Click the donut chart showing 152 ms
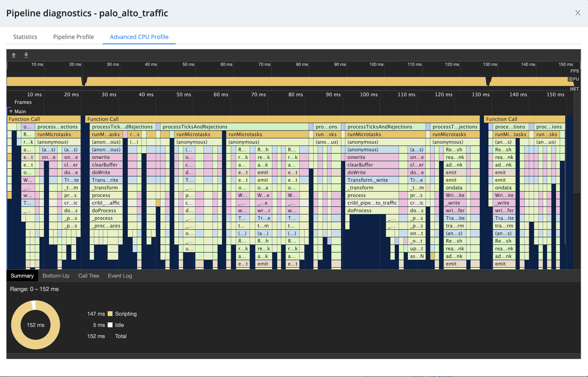This screenshot has width=588, height=377. tap(36, 324)
